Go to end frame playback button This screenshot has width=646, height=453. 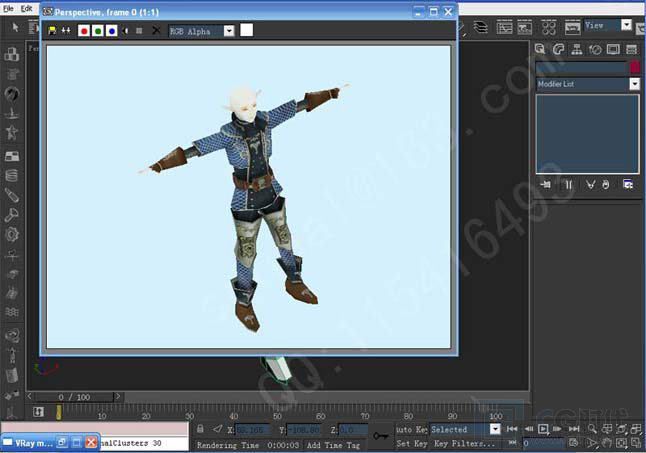coord(574,429)
